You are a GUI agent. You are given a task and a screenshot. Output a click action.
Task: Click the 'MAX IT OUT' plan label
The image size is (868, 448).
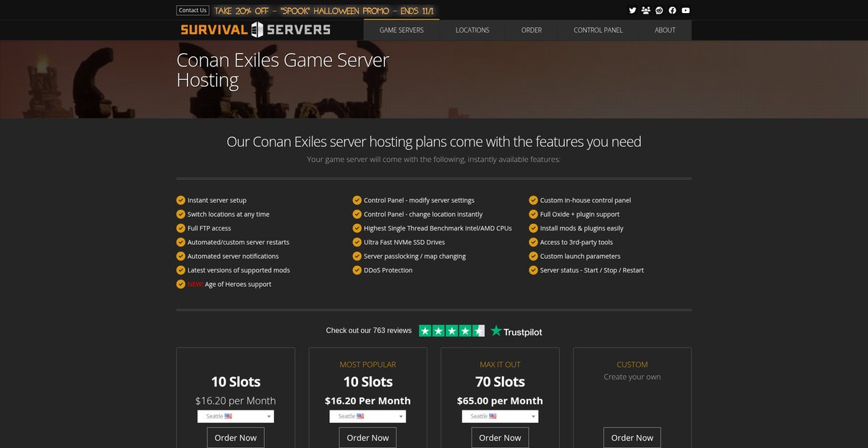500,365
